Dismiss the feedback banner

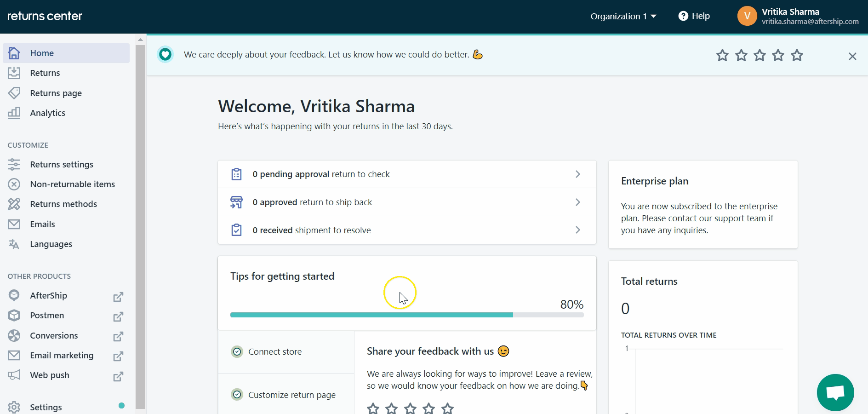[x=852, y=56]
